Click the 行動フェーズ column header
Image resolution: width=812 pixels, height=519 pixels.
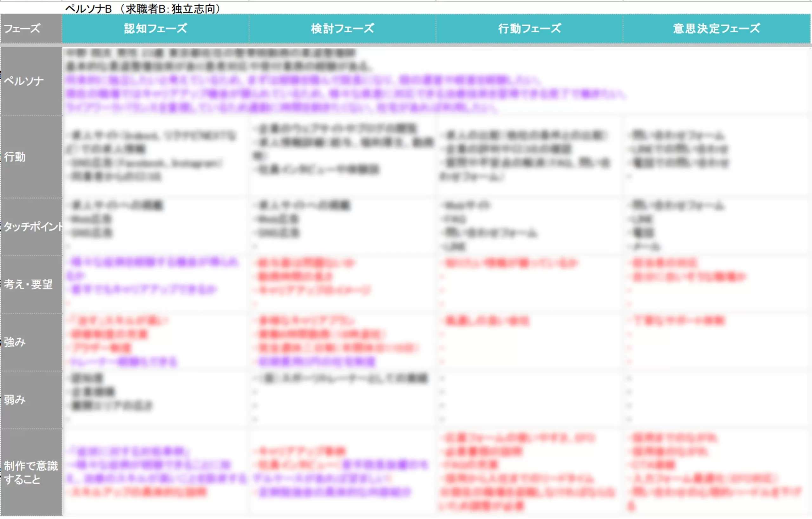pos(529,29)
